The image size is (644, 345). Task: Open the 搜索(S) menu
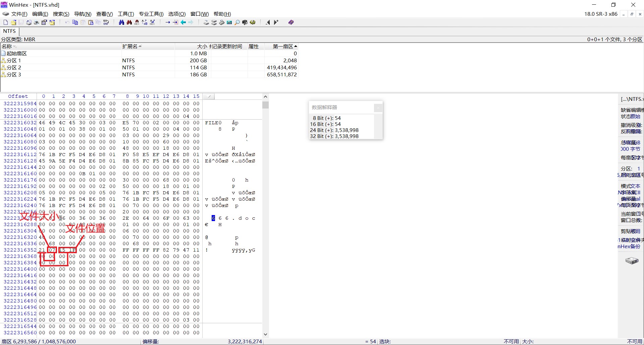[x=61, y=14]
